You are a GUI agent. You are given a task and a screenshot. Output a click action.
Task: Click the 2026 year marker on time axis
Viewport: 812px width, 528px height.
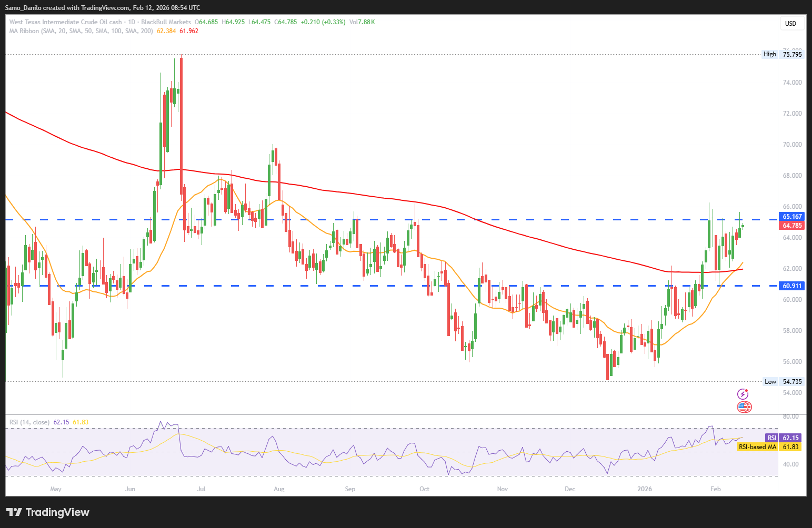[644, 489]
